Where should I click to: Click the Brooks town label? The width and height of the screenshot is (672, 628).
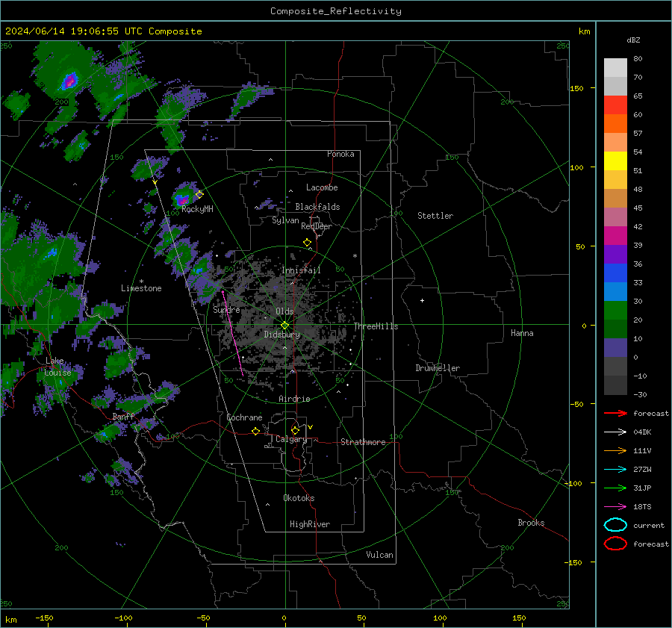coord(531,523)
